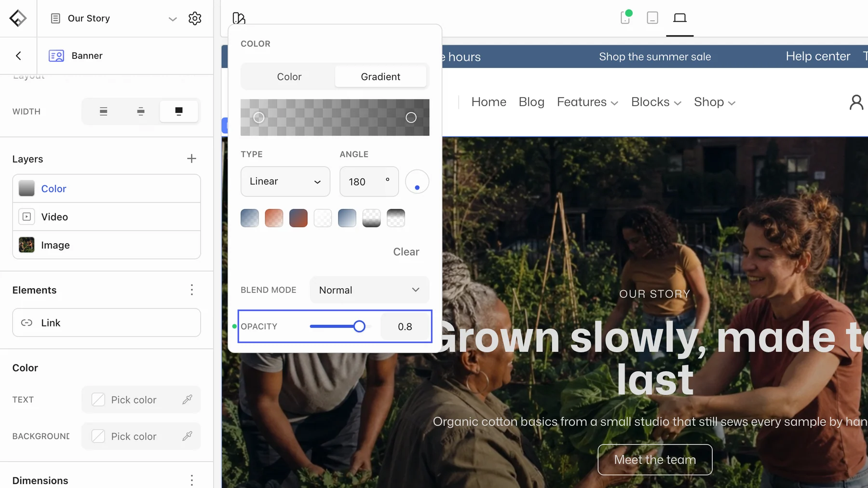Click the app logo icon

click(18, 18)
